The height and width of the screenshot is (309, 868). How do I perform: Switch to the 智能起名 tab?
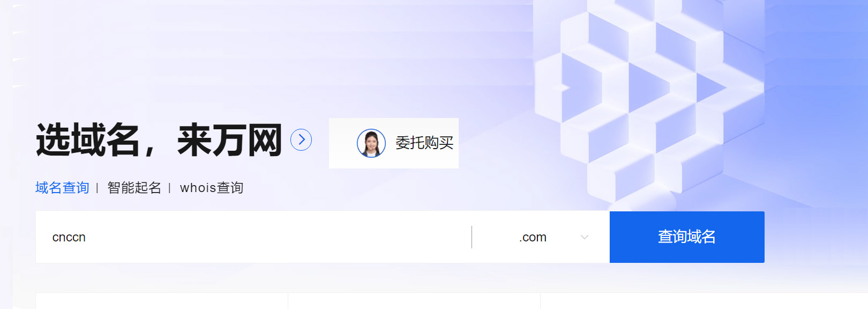tap(134, 188)
